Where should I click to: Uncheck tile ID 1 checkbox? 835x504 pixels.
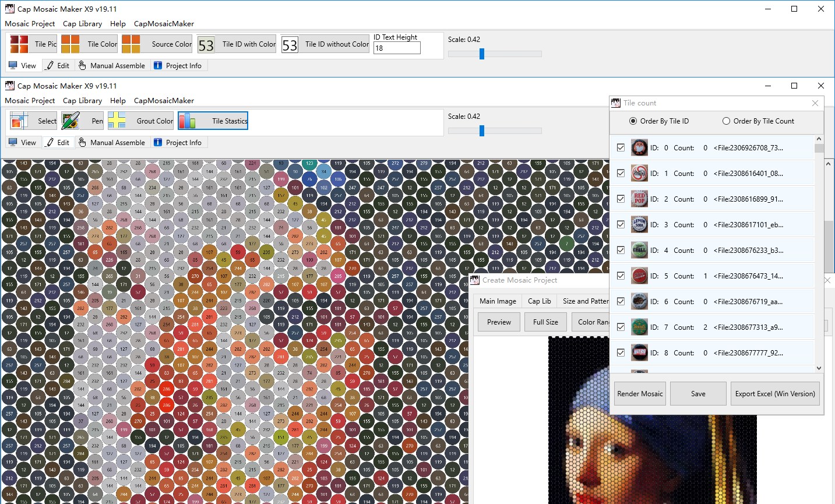click(621, 173)
